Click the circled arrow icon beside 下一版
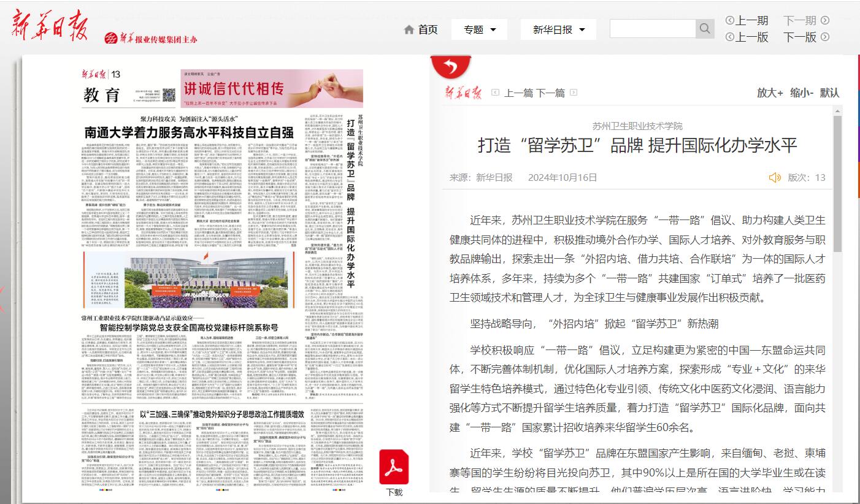The image size is (860, 504). pyautogui.click(x=825, y=37)
